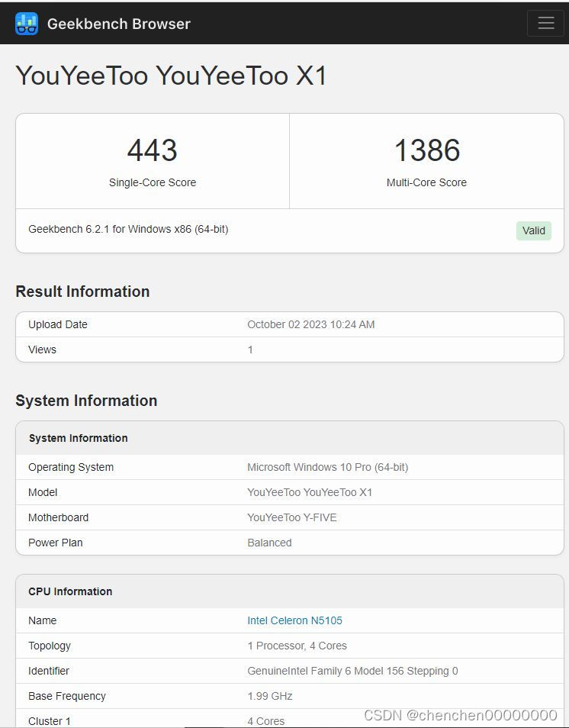Click the Geekbench logo icon

coord(27,23)
